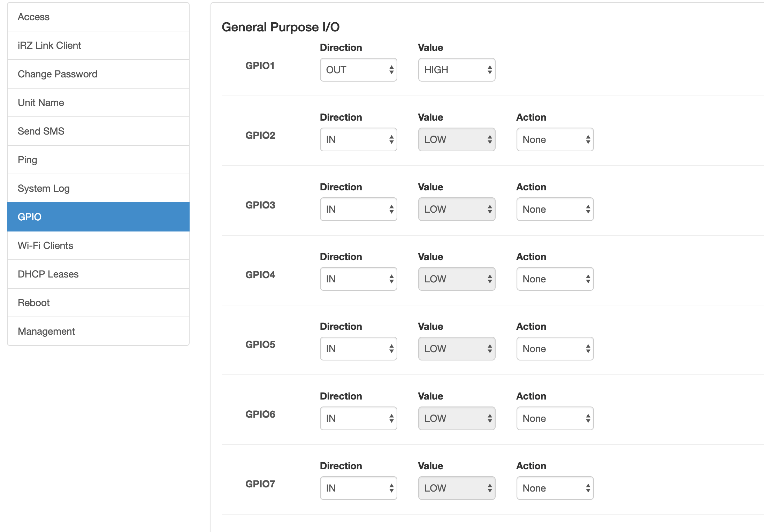Navigate to Unit Name settings
This screenshot has width=764, height=532.
[x=98, y=102]
